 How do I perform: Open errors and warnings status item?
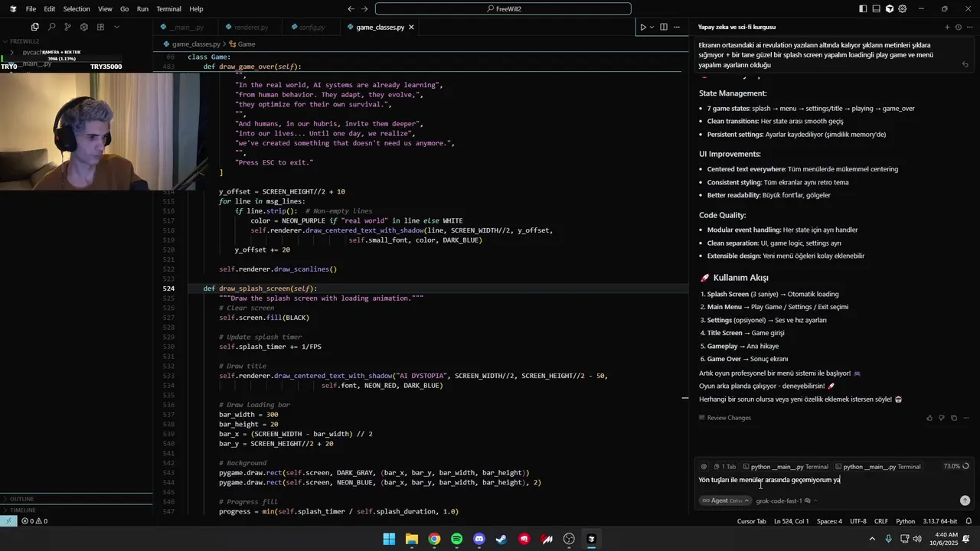click(x=34, y=521)
